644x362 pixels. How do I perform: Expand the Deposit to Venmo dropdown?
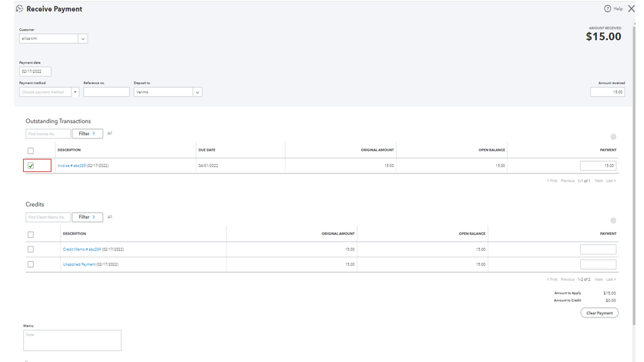coord(197,92)
